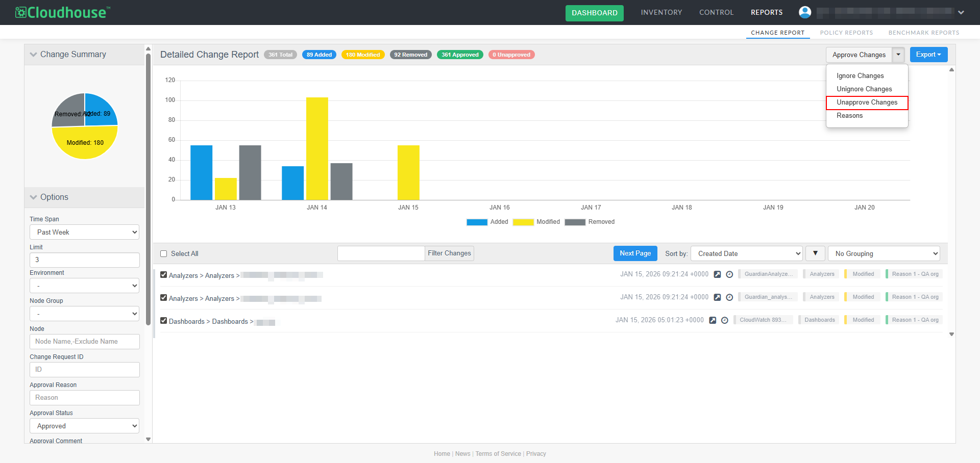Screen dimensions: 980x463
Task: Uncheck the Dashboards change row checkbox
Action: pyautogui.click(x=164, y=321)
